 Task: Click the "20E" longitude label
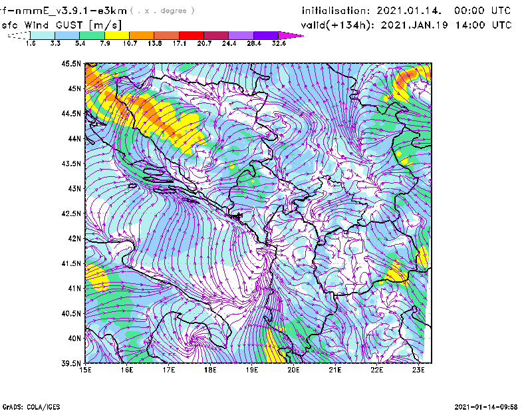pyautogui.click(x=293, y=370)
